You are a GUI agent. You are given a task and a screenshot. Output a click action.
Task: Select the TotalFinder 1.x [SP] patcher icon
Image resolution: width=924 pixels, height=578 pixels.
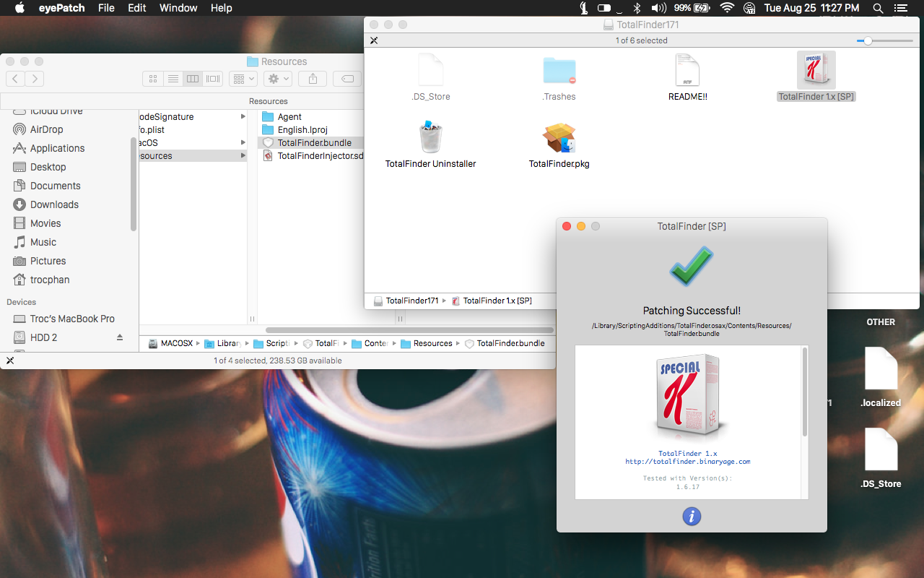[x=816, y=72]
